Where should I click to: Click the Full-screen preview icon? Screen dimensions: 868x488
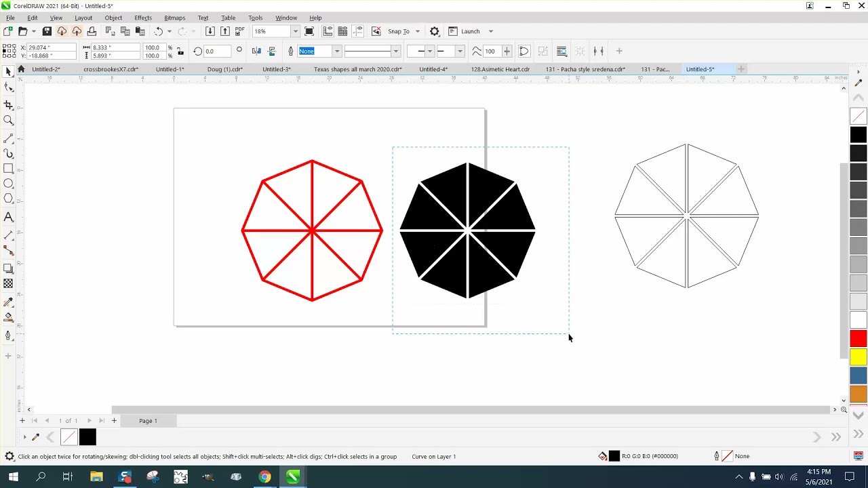[309, 31]
